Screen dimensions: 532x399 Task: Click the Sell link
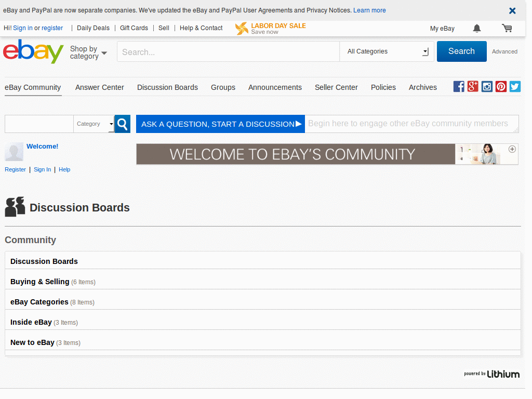[x=164, y=28]
